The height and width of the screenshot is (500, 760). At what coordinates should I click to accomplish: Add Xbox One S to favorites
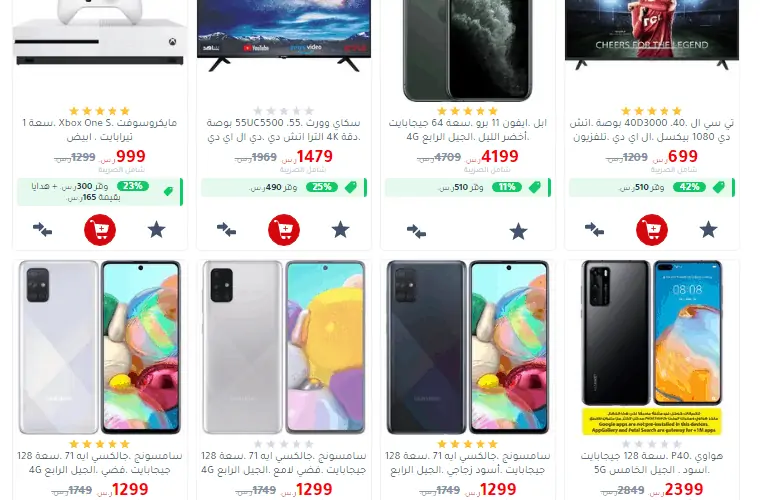[157, 230]
